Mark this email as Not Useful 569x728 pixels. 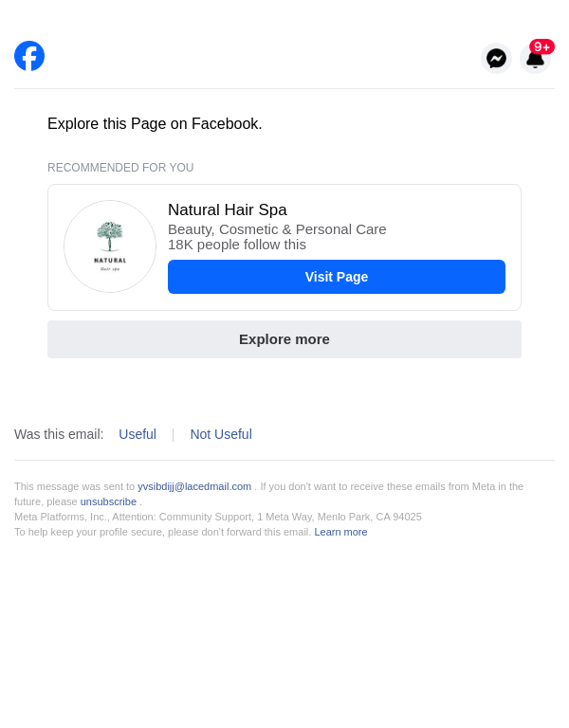(x=221, y=434)
